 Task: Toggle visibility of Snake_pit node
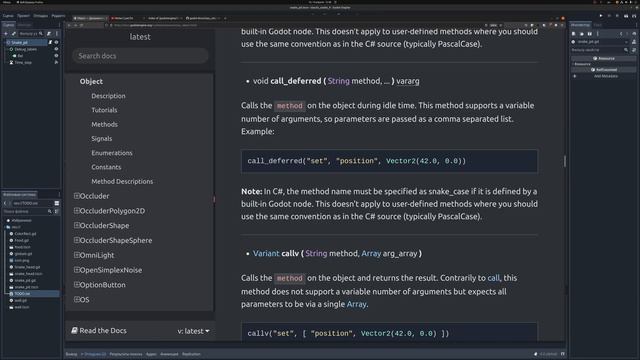pos(56,42)
